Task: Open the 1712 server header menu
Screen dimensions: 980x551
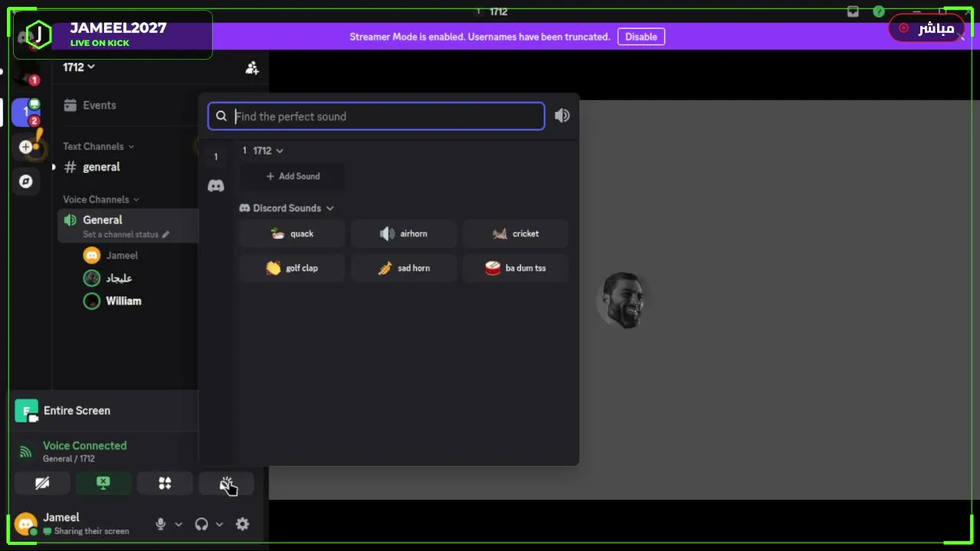Action: click(x=79, y=67)
